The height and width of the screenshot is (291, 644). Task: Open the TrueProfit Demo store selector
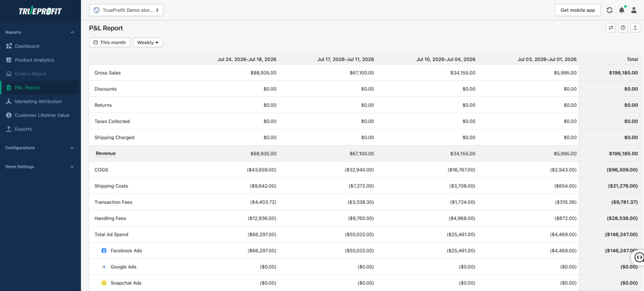(x=126, y=10)
